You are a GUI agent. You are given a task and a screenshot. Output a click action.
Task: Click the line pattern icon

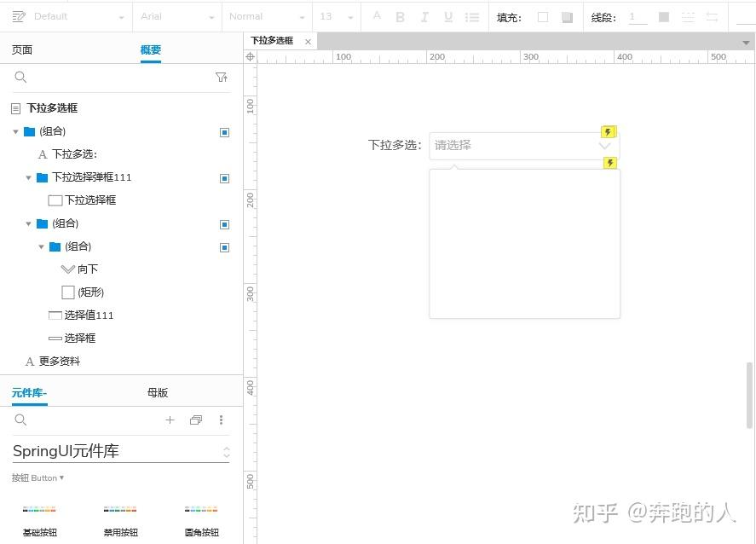tap(688, 17)
